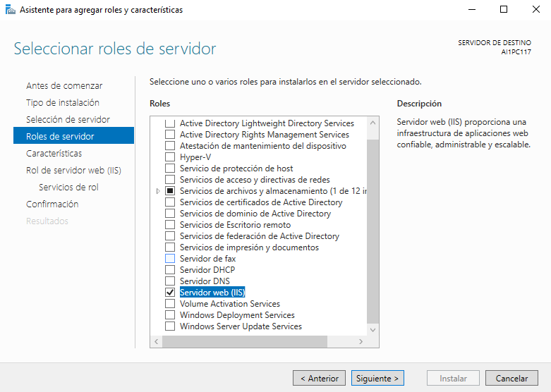Click the Anterior button
Image resolution: width=551 pixels, height=392 pixels.
tap(319, 379)
